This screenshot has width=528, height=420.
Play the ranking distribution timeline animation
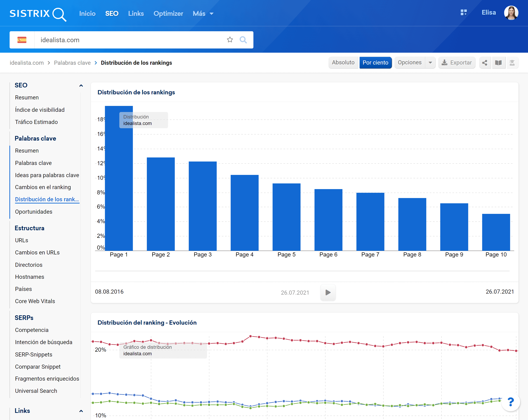[328, 292]
